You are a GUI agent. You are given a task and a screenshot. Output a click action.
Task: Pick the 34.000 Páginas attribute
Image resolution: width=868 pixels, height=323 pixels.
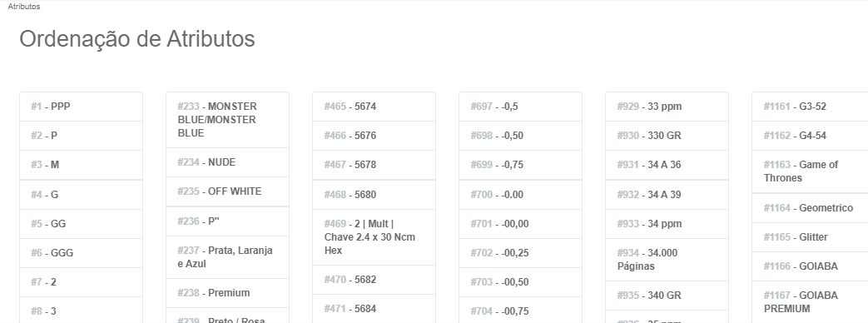(x=667, y=259)
